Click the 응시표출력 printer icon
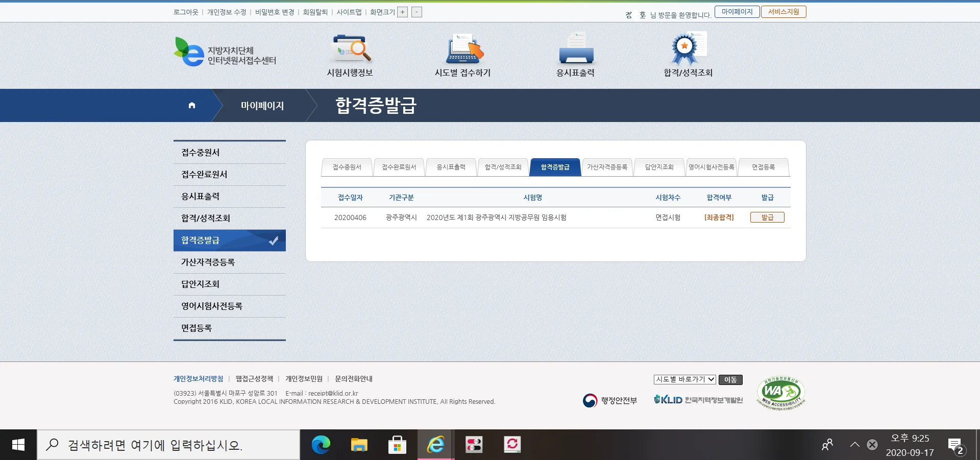The image size is (980, 460). coord(576,50)
